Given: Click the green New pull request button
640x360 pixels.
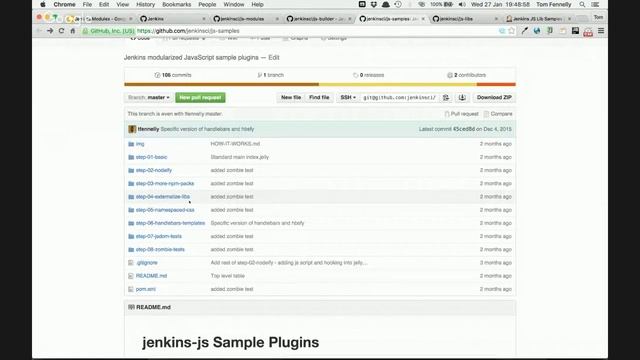Looking at the screenshot, I should [x=200, y=98].
